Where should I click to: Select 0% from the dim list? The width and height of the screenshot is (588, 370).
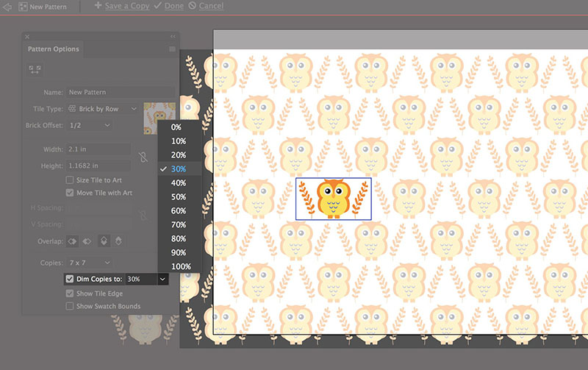(x=179, y=127)
